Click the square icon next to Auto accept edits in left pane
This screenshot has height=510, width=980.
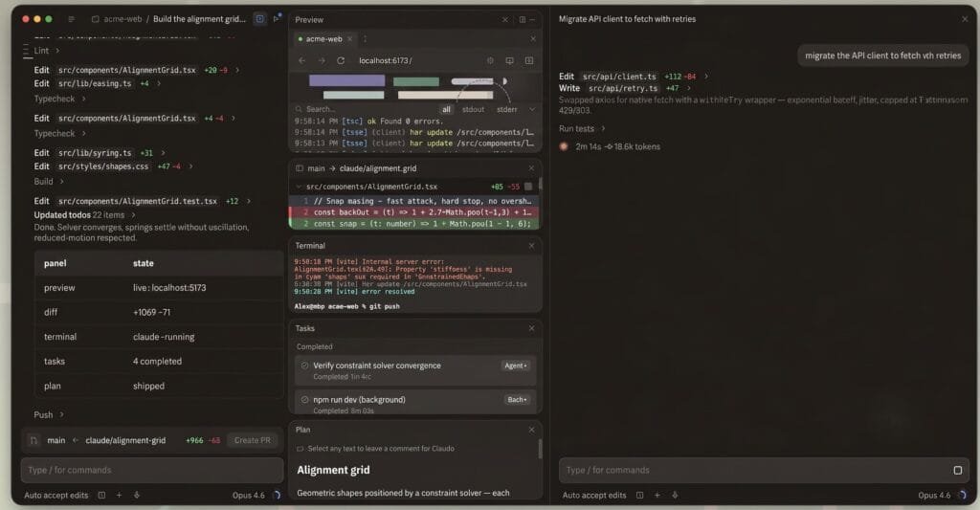point(101,495)
